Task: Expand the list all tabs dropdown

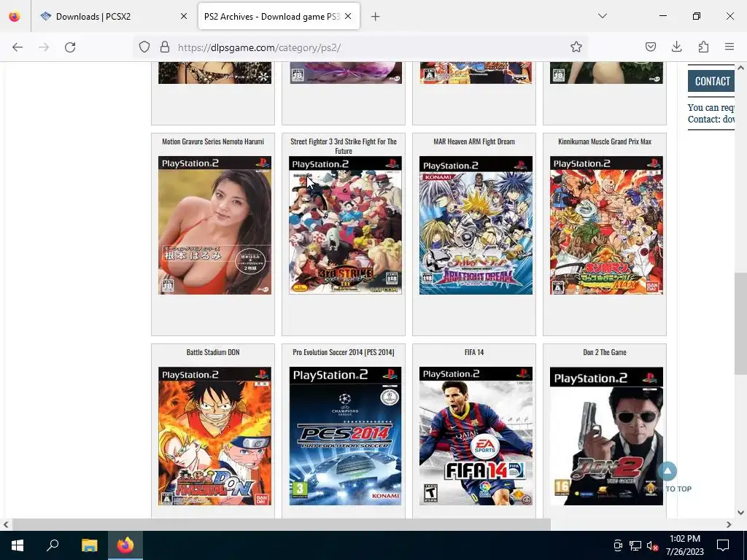Action: [x=602, y=16]
